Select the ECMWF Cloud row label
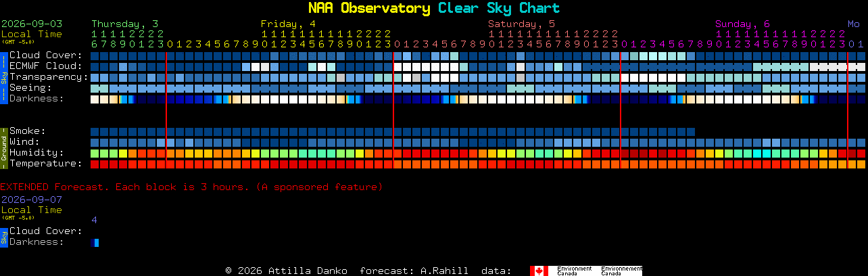Viewport: 868px width, 276px height. (45, 66)
